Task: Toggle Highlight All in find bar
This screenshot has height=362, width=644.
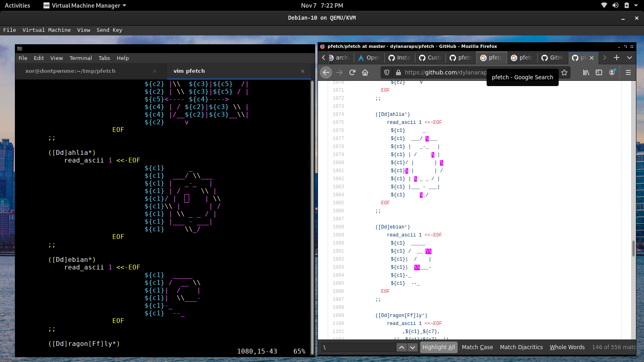Action: point(439,347)
